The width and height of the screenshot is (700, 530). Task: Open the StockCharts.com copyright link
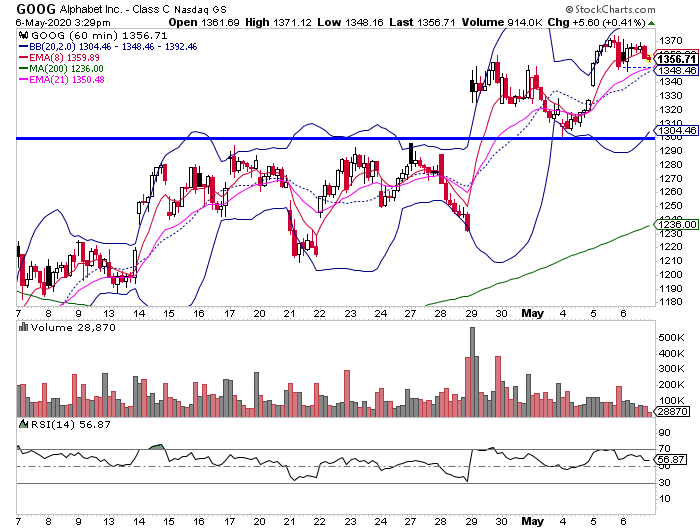click(610, 9)
